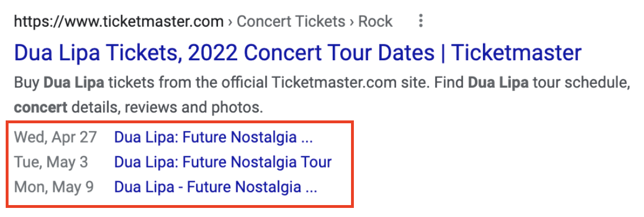Viewport: 644px width, 217px height.
Task: Click the Mon, May 9 date label
Action: (x=54, y=187)
